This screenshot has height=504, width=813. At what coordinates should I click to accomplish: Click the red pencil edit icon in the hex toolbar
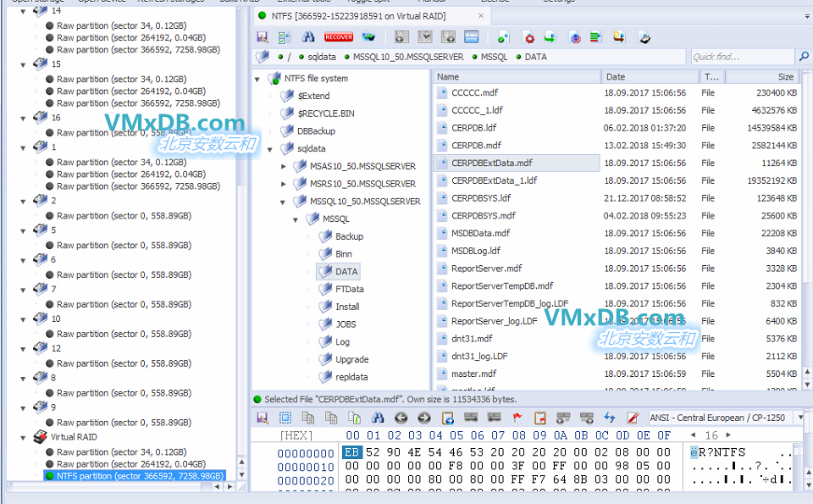(633, 418)
